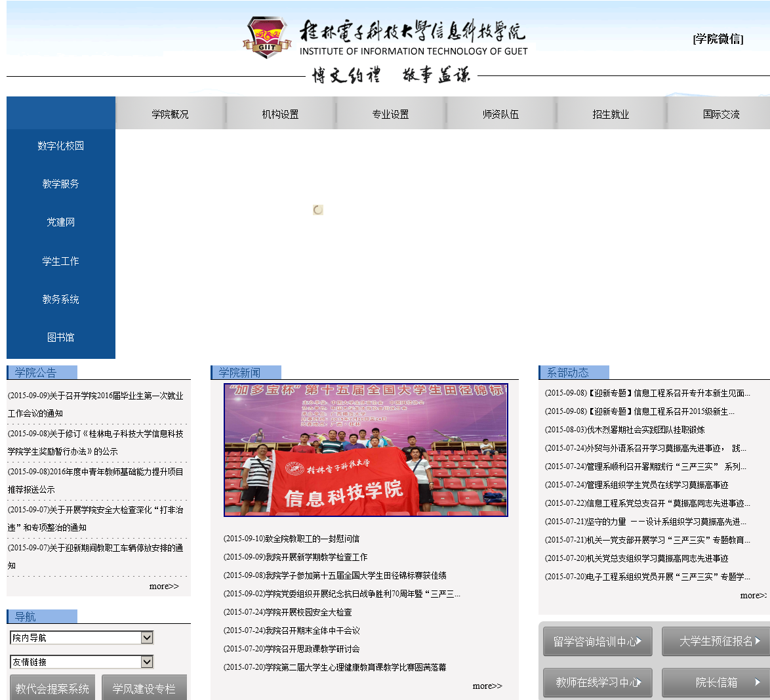Open 教学服务 in the sidebar
Image resolution: width=770 pixels, height=700 pixels.
pyautogui.click(x=60, y=184)
